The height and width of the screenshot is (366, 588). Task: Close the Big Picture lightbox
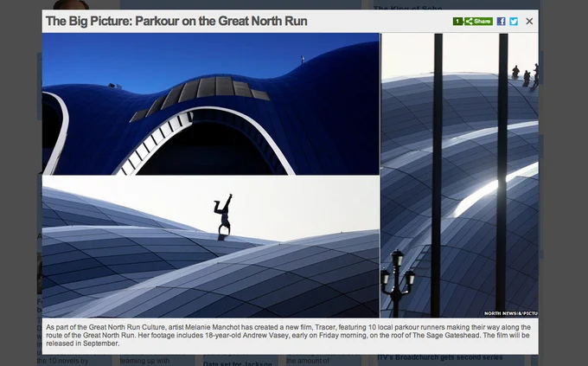(529, 22)
